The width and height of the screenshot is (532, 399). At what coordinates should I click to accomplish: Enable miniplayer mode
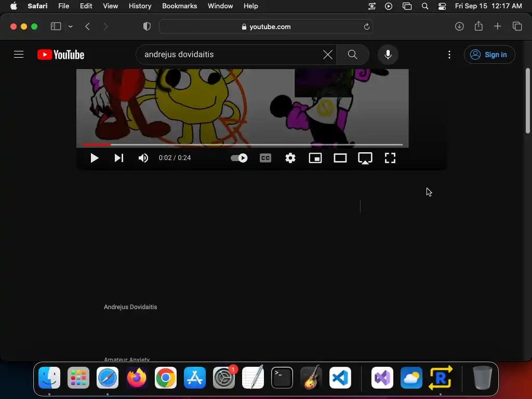[x=315, y=158]
